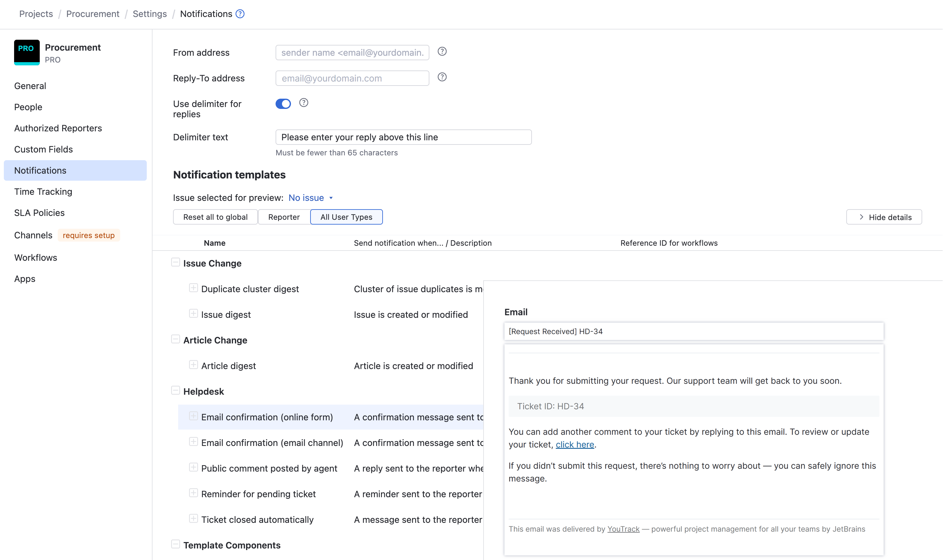Switch to All User Types
Image resolution: width=944 pixels, height=560 pixels.
point(346,217)
